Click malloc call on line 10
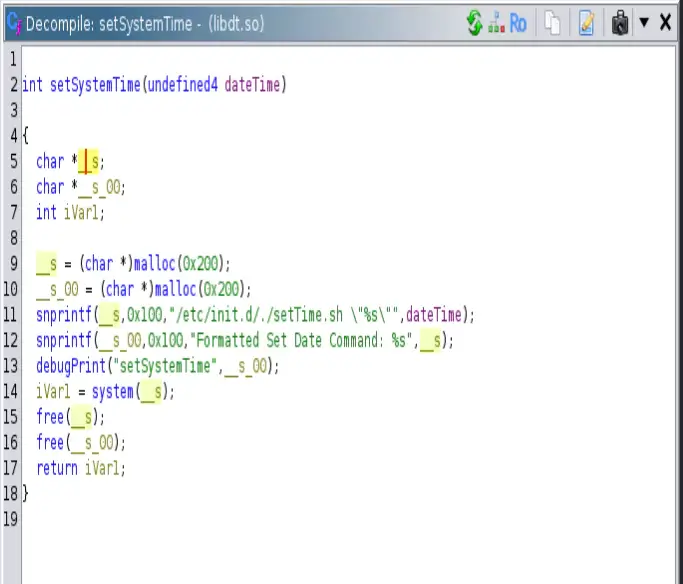Screen dimensions: 683x584 pos(175,289)
